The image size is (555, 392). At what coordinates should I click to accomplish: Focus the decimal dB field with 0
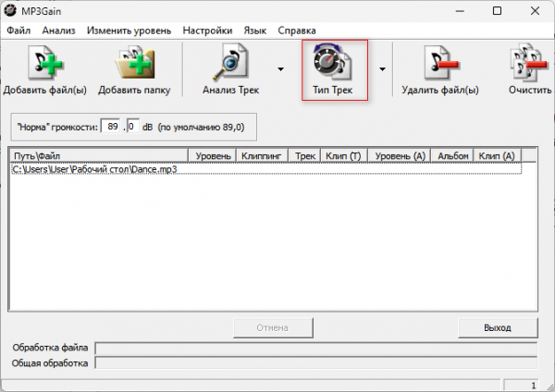click(132, 127)
